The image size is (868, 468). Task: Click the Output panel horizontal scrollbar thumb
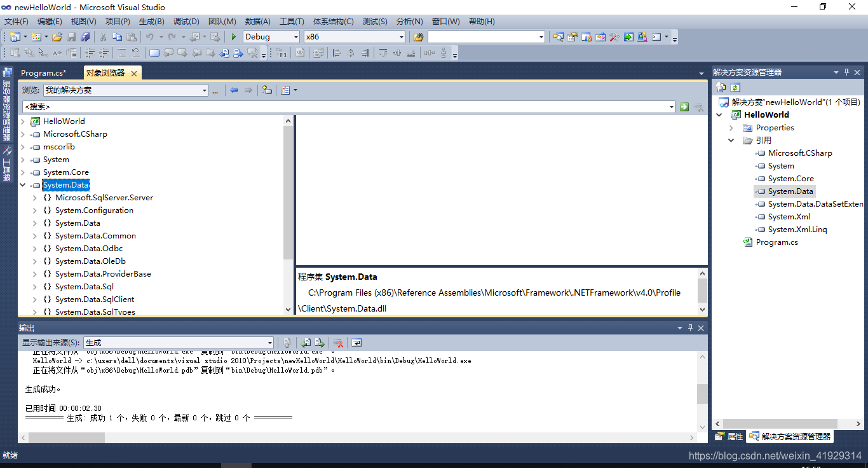(x=67, y=437)
